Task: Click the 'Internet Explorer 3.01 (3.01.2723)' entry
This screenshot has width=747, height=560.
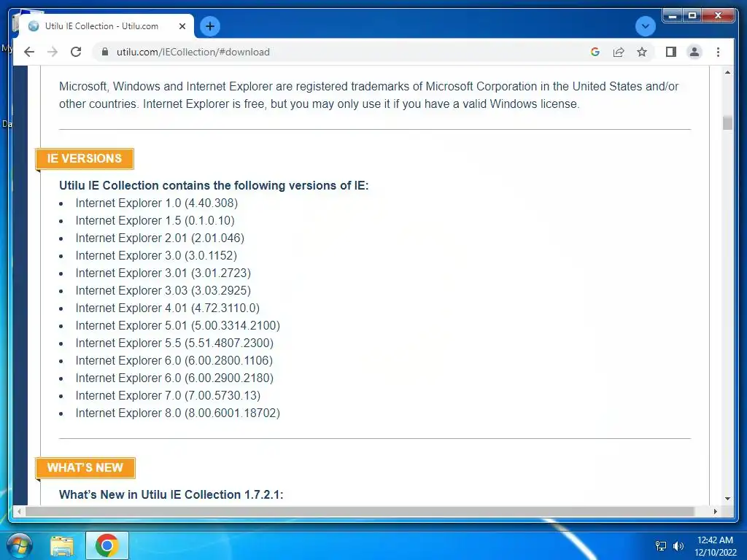Action: (163, 273)
